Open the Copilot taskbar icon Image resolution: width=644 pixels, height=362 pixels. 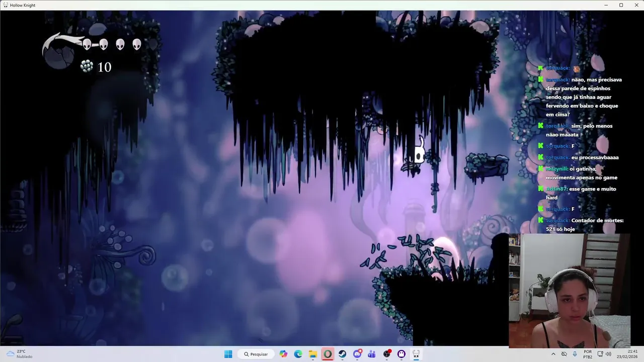(x=284, y=354)
